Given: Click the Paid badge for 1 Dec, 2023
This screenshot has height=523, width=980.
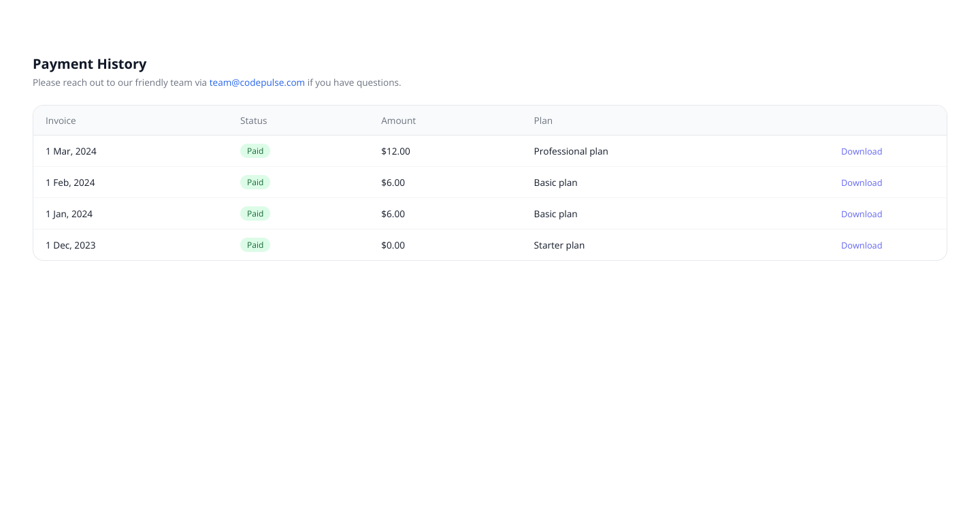Looking at the screenshot, I should 255,245.
